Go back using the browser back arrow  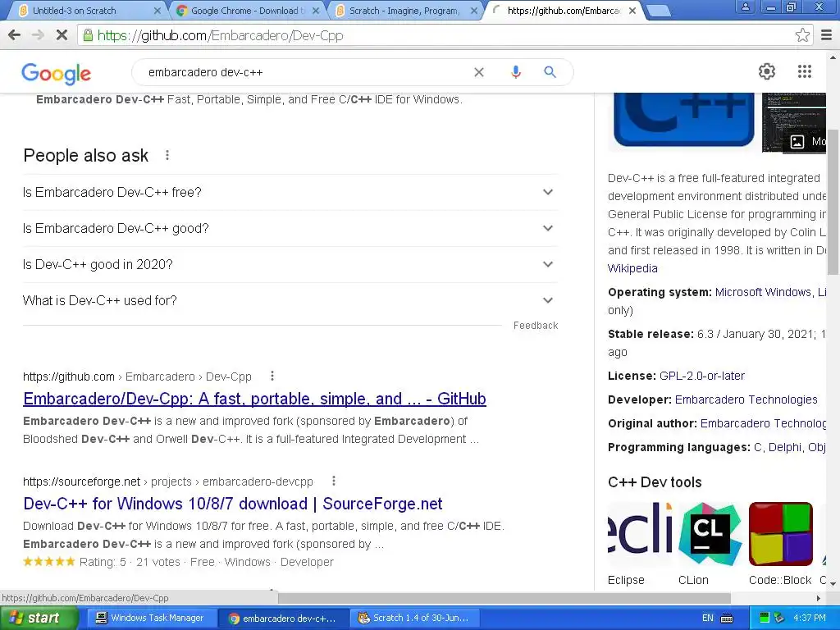pos(15,35)
